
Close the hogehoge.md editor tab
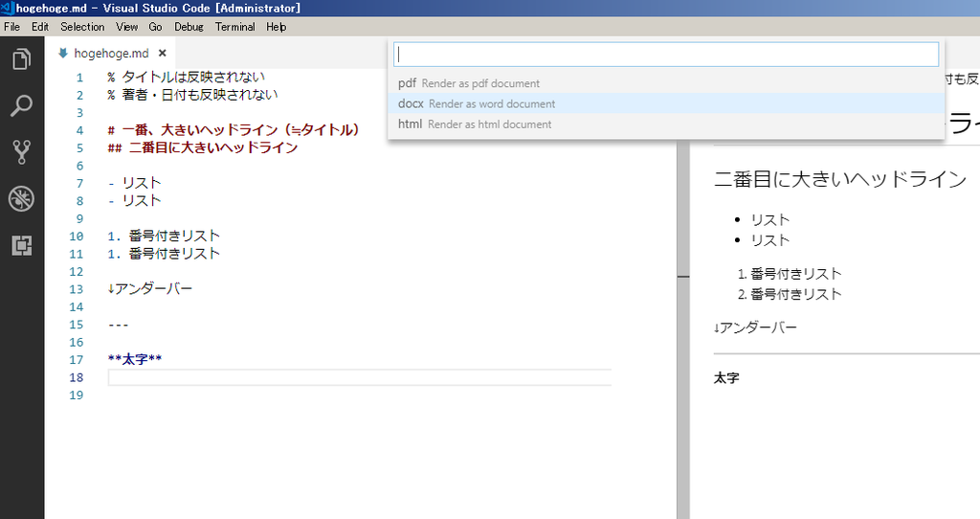click(163, 54)
